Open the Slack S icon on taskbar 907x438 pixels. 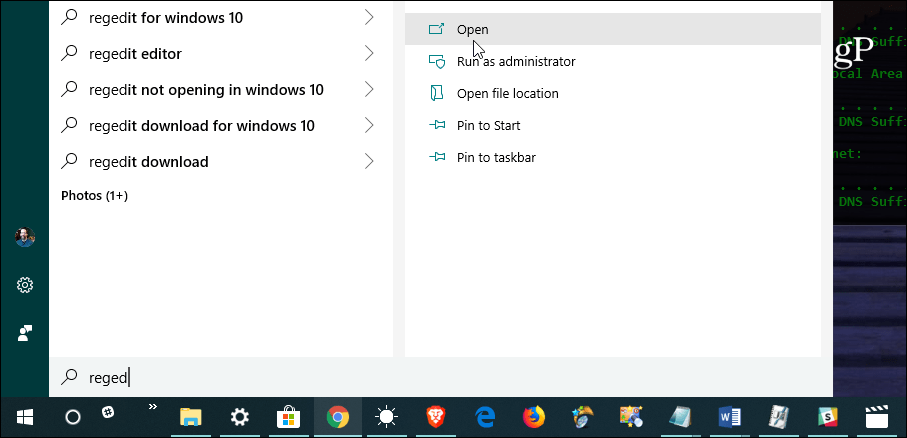pyautogui.click(x=828, y=417)
